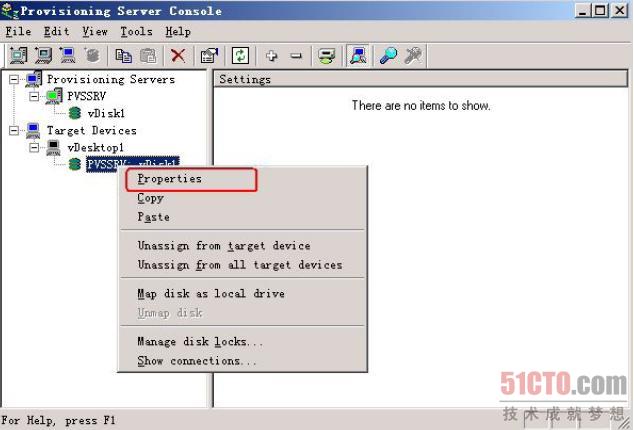Choose Paste in the context menu

click(243, 217)
